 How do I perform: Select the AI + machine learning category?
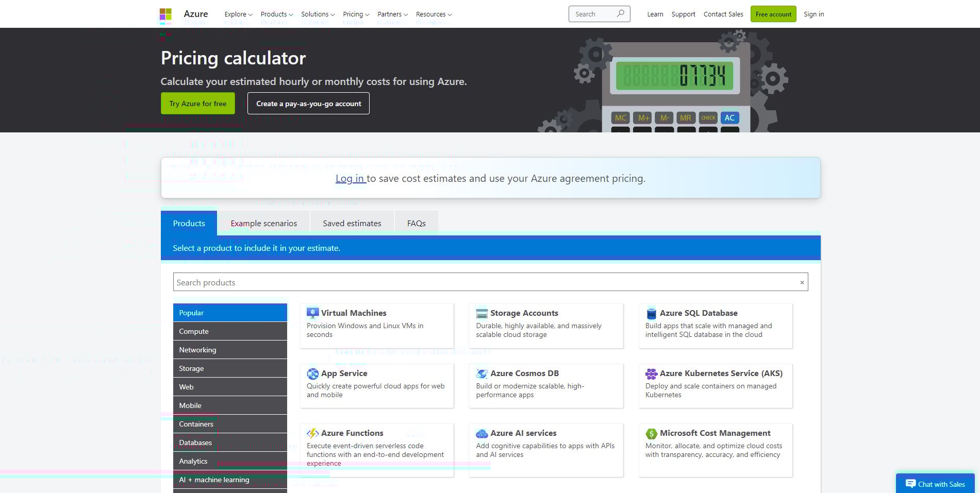point(230,480)
